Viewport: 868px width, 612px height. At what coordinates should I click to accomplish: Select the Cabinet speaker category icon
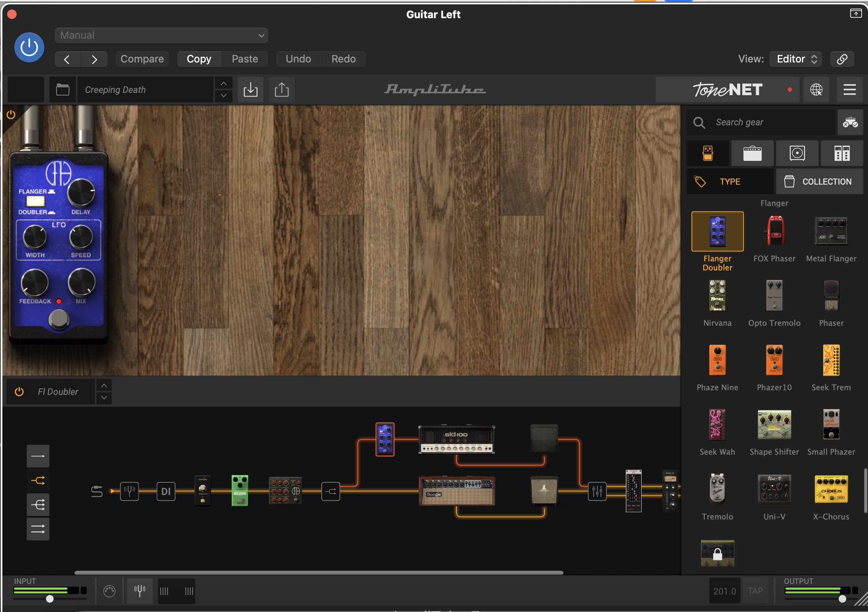(x=797, y=153)
